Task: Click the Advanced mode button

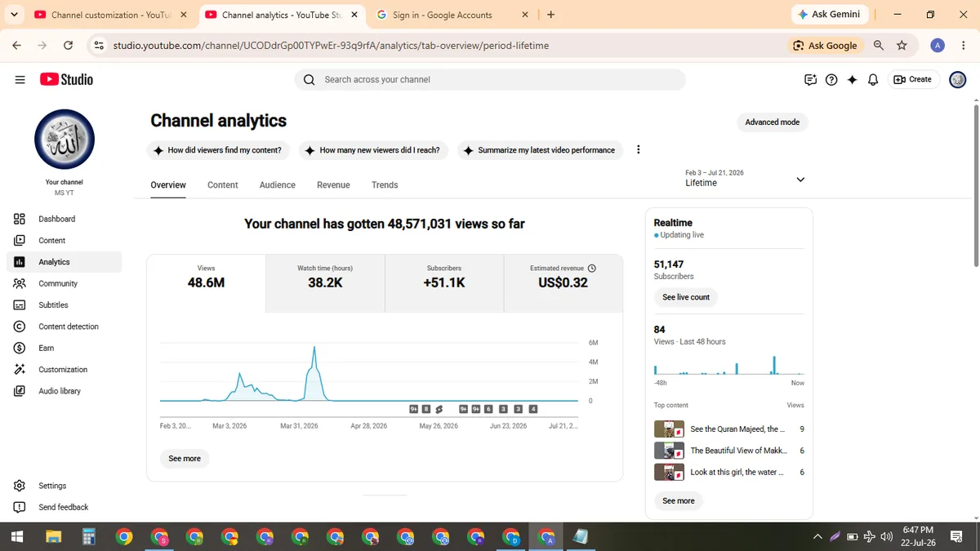Action: click(x=773, y=122)
